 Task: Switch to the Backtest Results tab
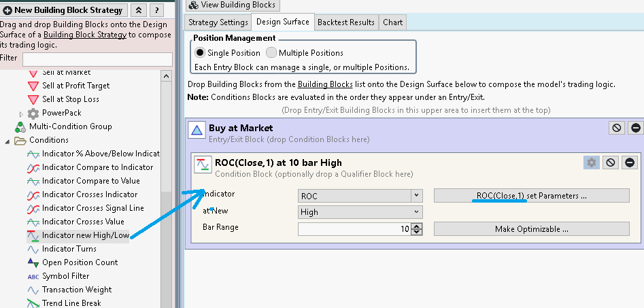coord(345,22)
